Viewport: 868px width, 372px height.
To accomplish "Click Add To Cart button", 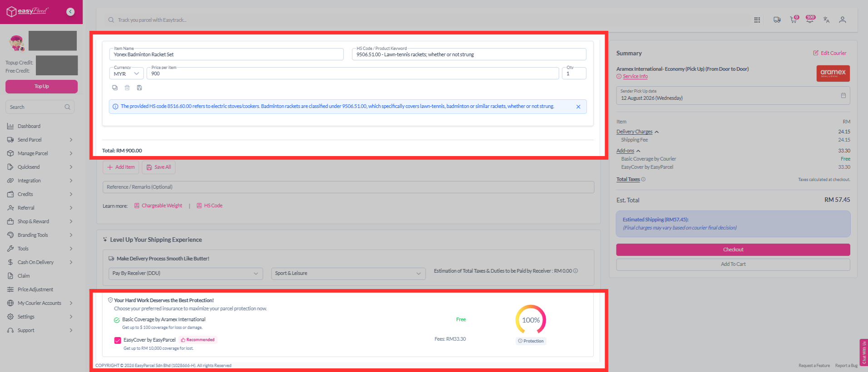I will [733, 264].
